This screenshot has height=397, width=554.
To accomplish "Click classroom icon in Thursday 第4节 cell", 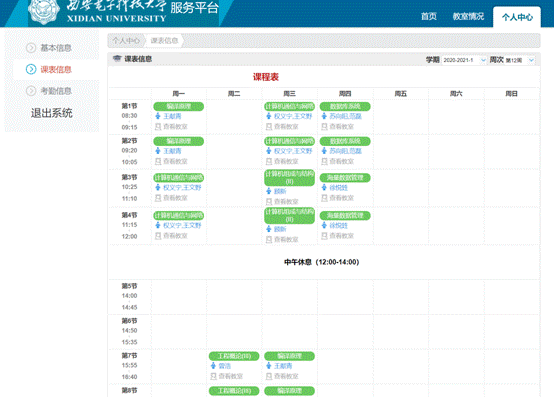I will [x=324, y=236].
